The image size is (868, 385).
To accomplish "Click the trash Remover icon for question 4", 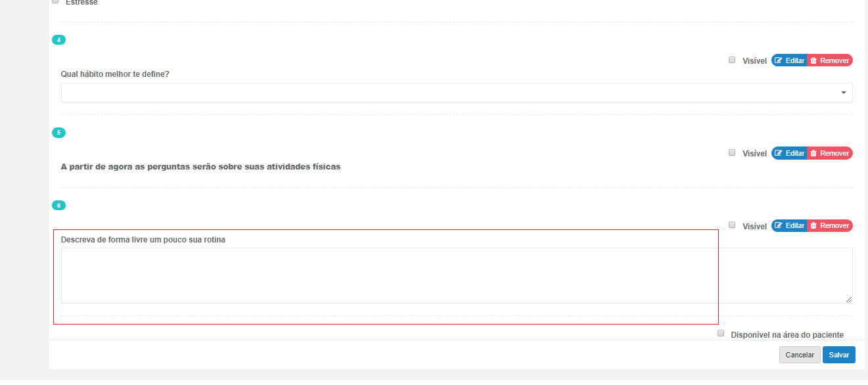I will tap(813, 60).
